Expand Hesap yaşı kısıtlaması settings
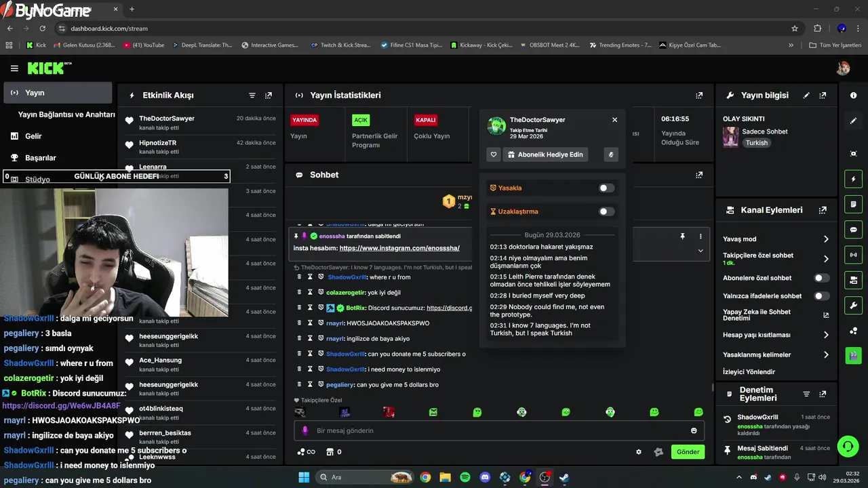The width and height of the screenshot is (868, 488). pyautogui.click(x=826, y=335)
